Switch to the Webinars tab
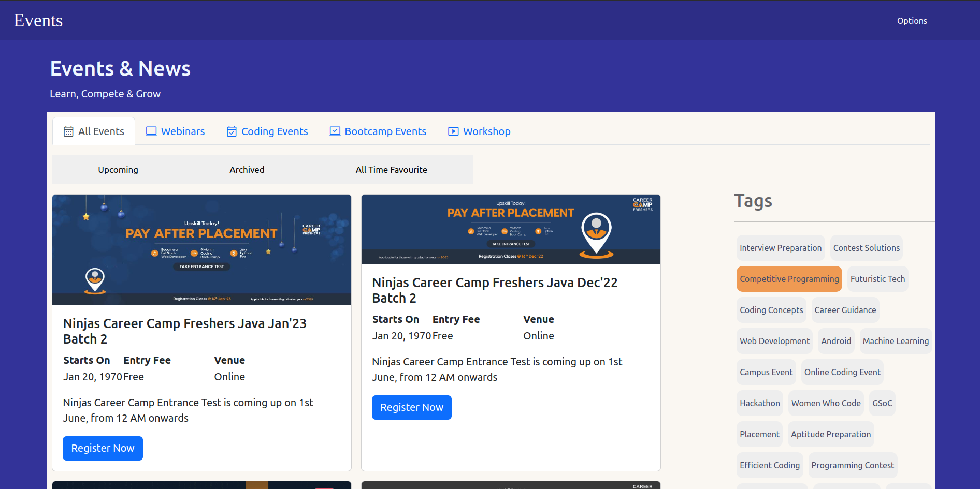The image size is (980, 489). tap(175, 131)
